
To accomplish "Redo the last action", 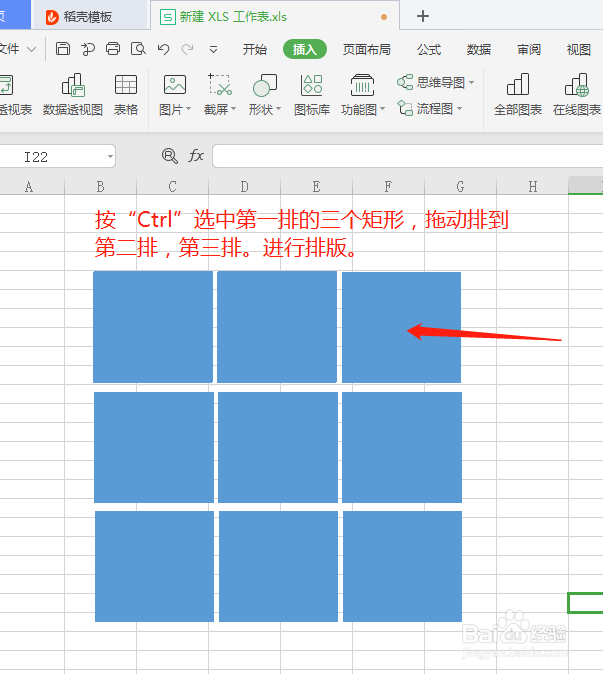I will 187,49.
